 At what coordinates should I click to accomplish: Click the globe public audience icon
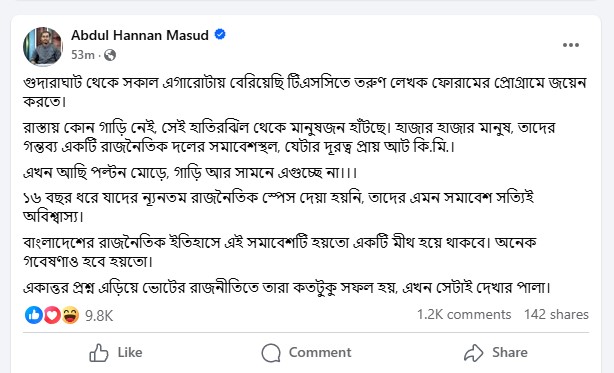(x=110, y=55)
